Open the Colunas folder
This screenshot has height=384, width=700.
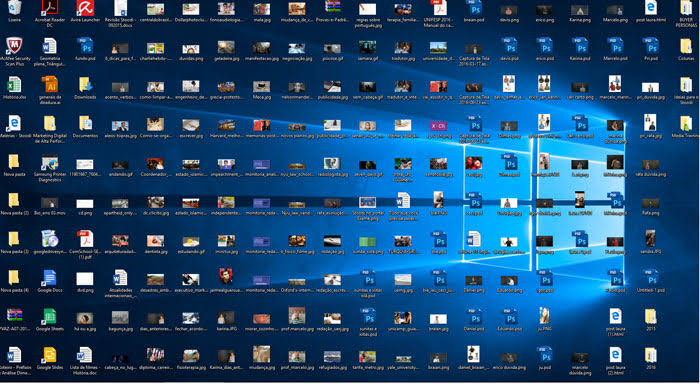click(x=686, y=46)
